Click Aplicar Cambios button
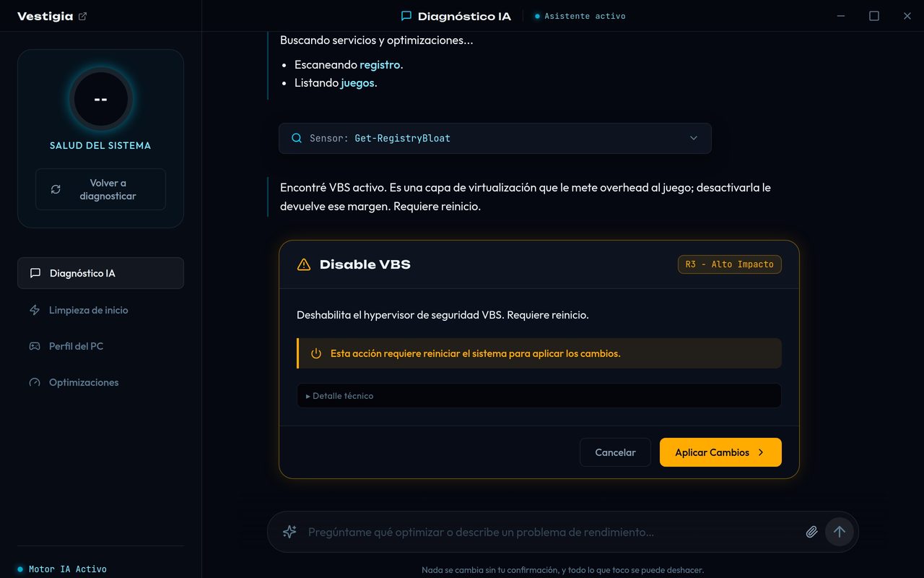The image size is (924, 578). point(720,452)
